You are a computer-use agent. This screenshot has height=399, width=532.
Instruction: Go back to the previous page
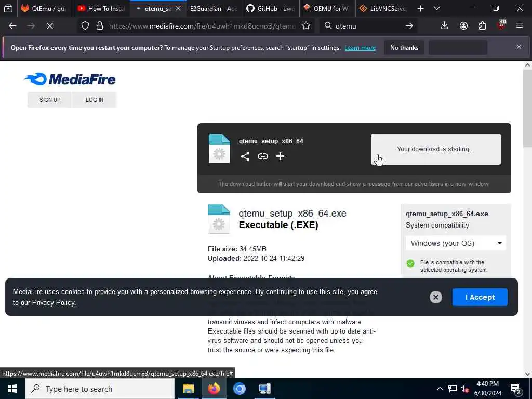[x=12, y=26]
